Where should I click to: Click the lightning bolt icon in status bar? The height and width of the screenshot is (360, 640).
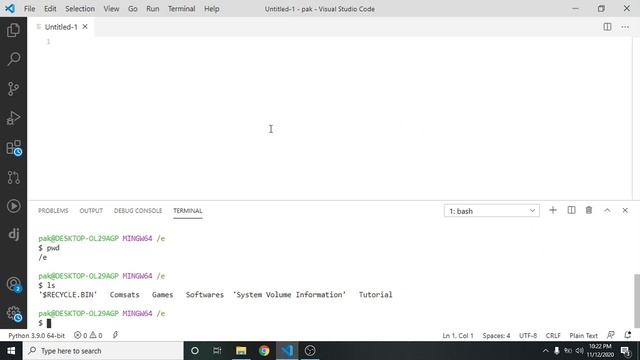[x=116, y=335]
